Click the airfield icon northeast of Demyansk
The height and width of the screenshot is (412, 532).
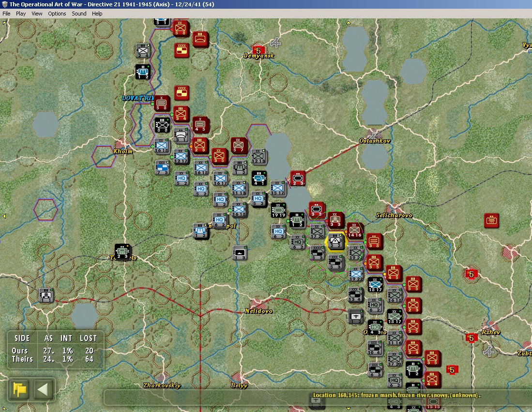pos(275,43)
